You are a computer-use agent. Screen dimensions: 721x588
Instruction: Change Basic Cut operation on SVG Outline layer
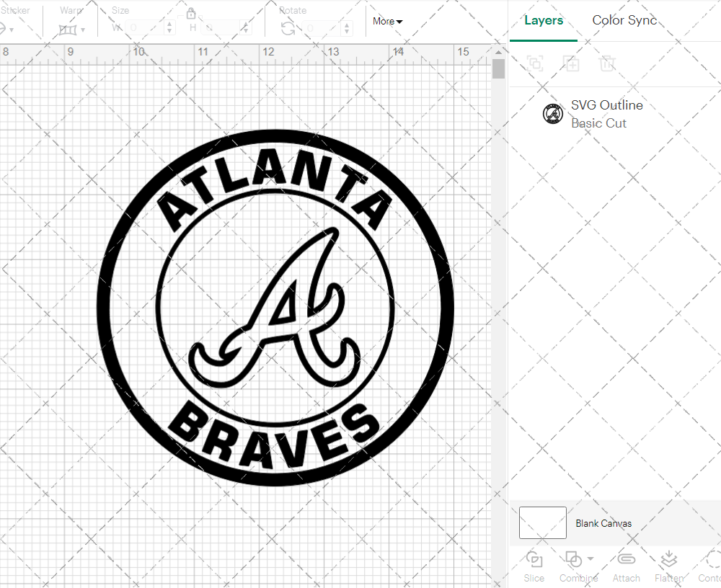598,123
